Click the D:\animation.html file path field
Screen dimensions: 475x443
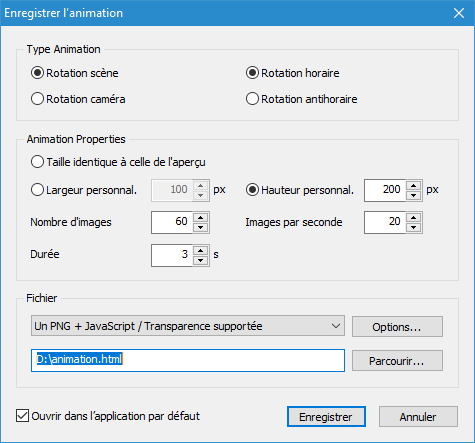coord(188,360)
